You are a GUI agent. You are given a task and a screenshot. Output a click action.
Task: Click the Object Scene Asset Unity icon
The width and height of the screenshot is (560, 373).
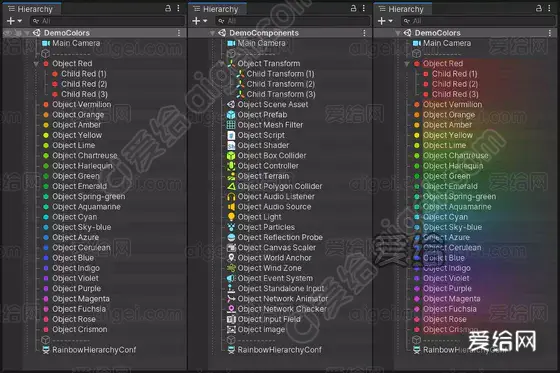pos(231,104)
